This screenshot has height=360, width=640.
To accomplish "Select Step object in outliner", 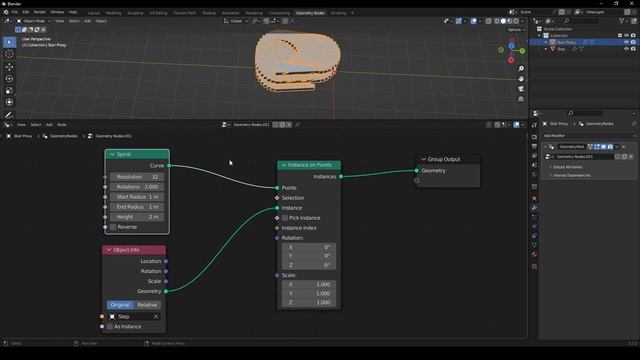I will coord(561,49).
